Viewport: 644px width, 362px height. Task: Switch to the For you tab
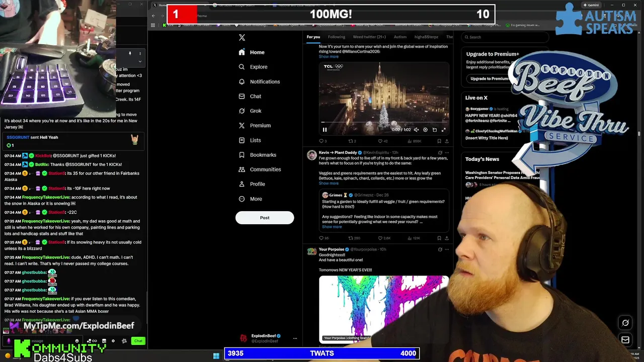[313, 37]
